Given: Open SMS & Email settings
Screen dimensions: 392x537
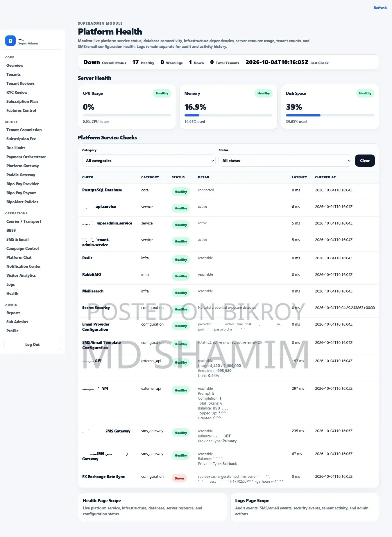Looking at the screenshot, I should (17, 240).
